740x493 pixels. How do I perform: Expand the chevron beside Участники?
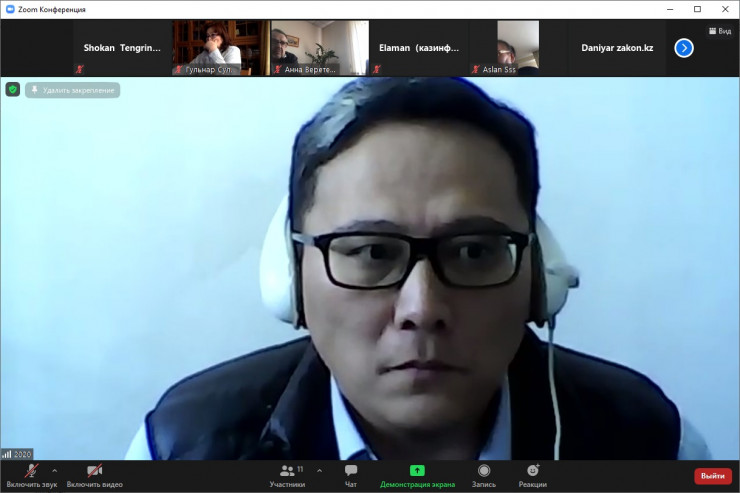pos(319,469)
